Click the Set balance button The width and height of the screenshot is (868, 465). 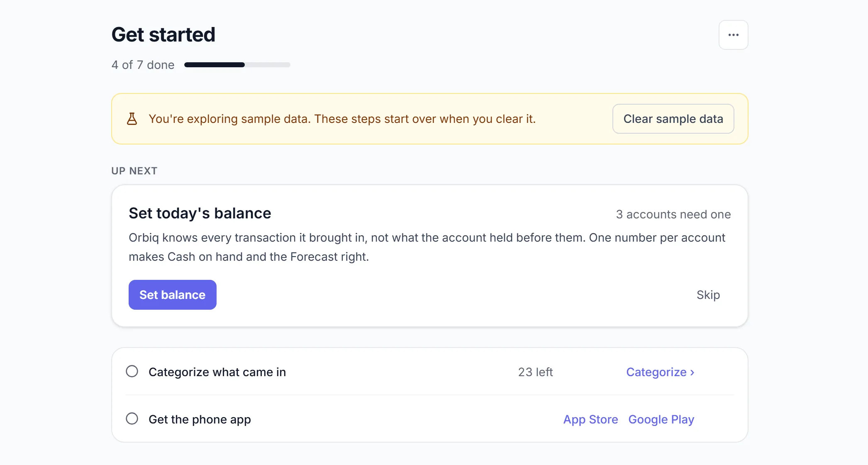(173, 295)
